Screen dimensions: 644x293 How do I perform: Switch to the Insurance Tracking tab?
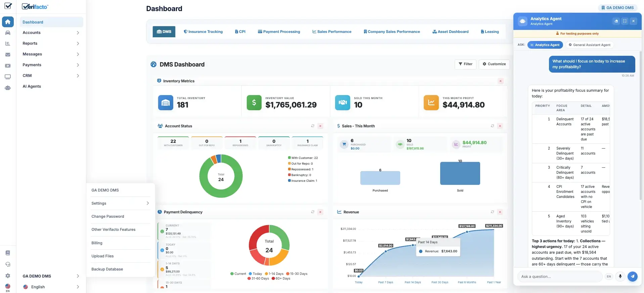click(x=203, y=32)
